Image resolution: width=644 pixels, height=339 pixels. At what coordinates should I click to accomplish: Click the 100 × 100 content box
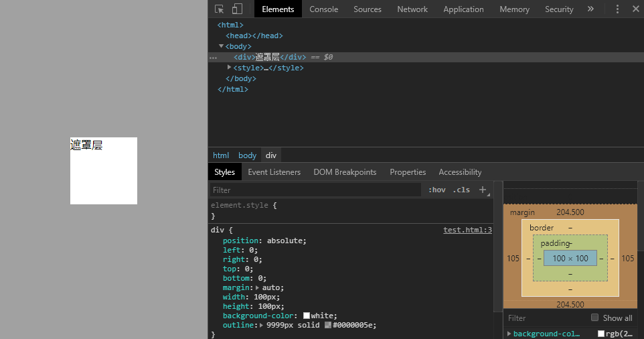pyautogui.click(x=570, y=258)
